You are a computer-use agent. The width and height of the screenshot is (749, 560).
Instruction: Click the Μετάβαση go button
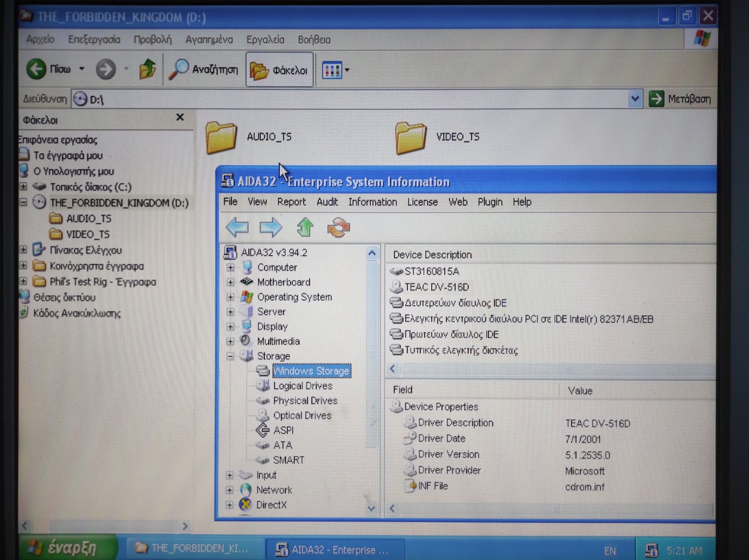click(x=680, y=99)
